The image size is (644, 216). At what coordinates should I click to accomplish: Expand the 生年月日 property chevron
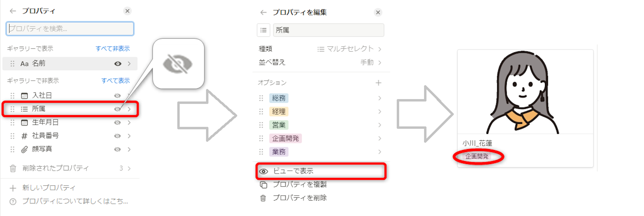pyautogui.click(x=129, y=123)
